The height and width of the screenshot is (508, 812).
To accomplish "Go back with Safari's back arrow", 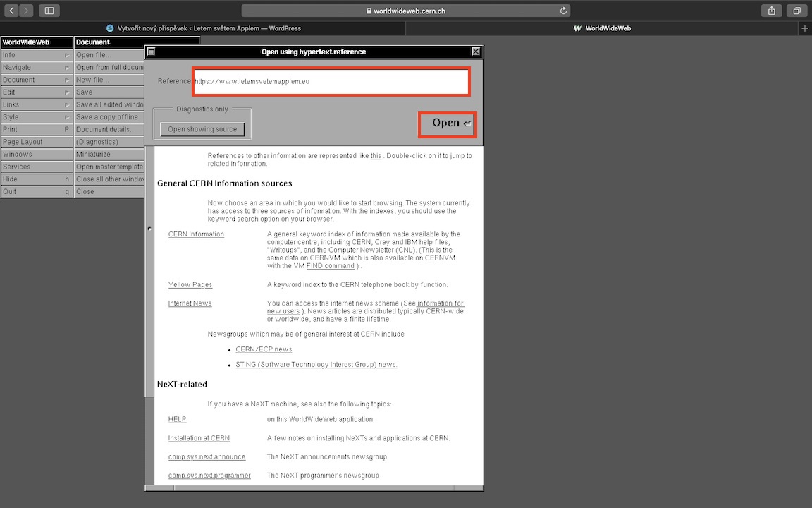I will point(11,11).
